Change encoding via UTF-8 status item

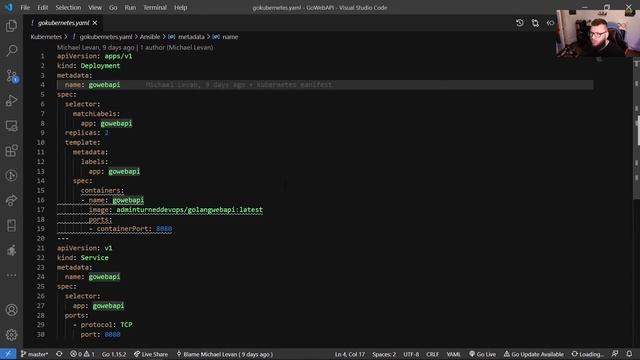pos(411,354)
